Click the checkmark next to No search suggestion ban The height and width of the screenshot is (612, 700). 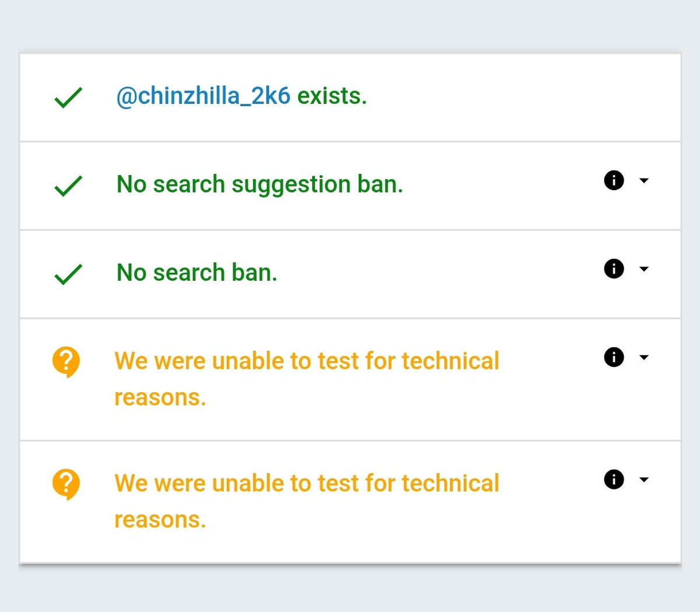pos(68,186)
